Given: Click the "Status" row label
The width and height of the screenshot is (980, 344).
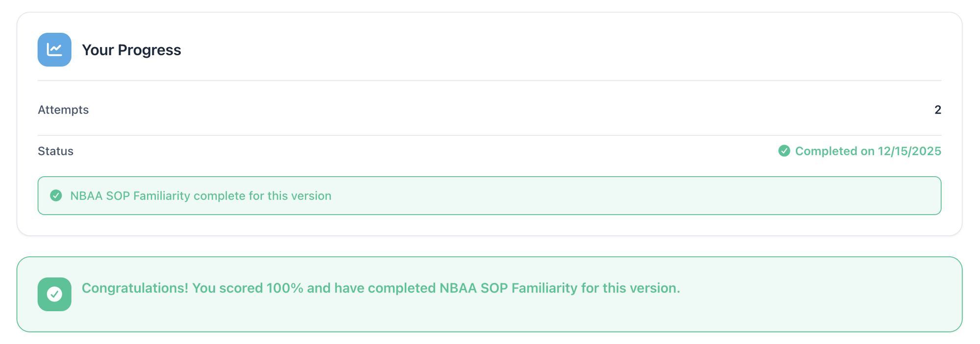Looking at the screenshot, I should coord(55,151).
